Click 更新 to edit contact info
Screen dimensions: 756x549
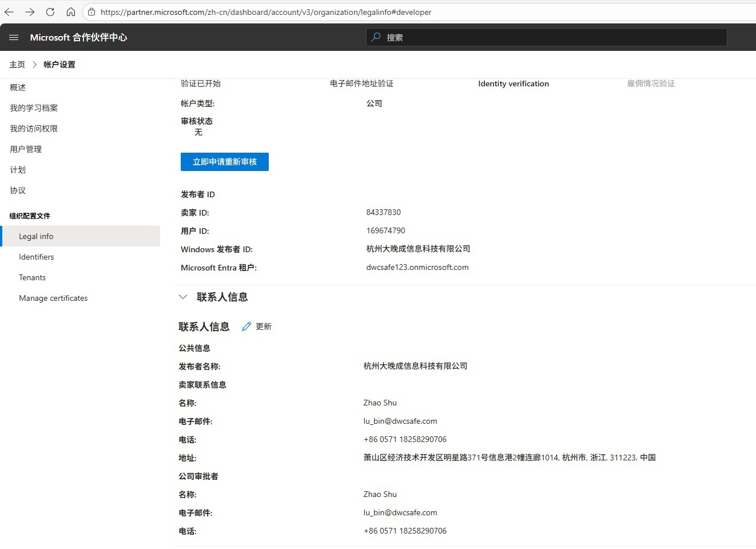(x=264, y=327)
